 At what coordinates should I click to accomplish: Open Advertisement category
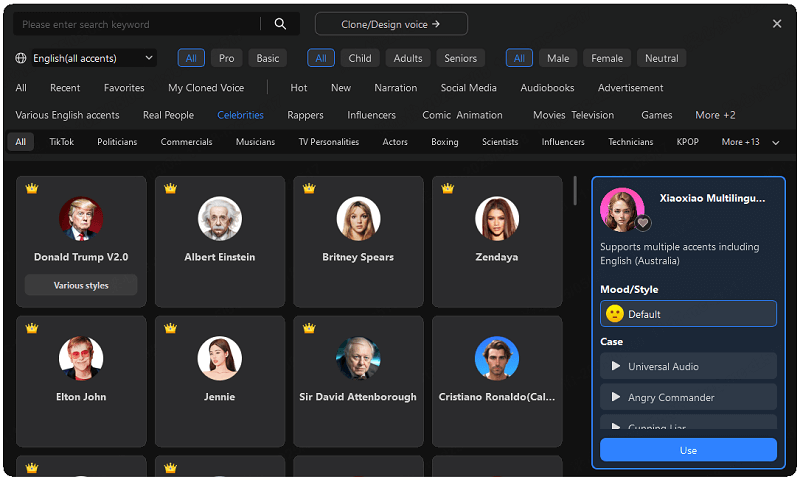pos(630,88)
